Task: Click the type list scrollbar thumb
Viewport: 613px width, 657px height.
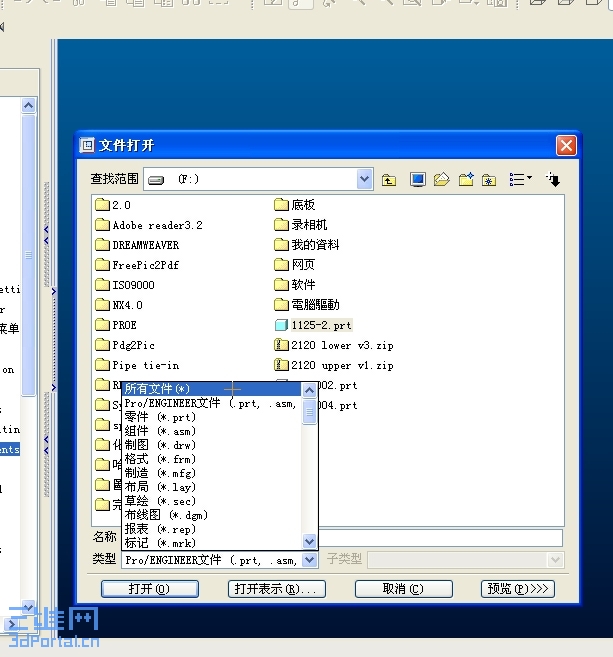Action: click(309, 412)
